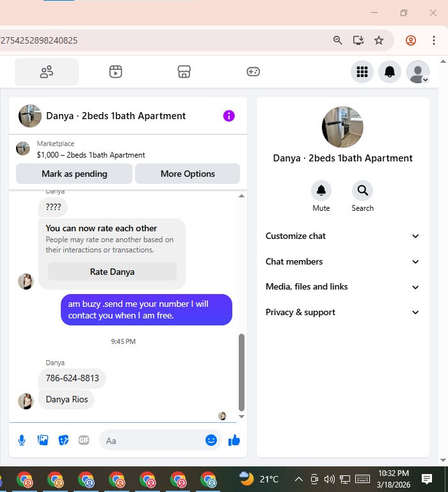Expand the Customize chat section

click(342, 236)
